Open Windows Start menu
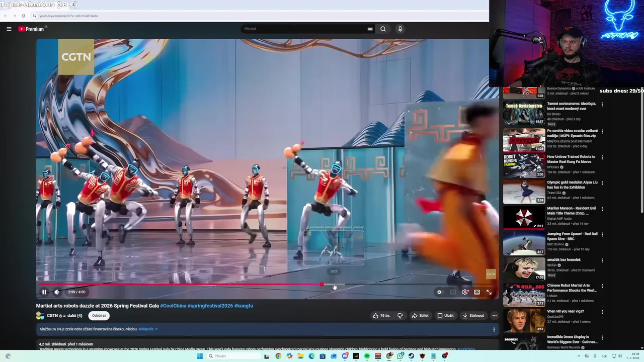 point(200,356)
